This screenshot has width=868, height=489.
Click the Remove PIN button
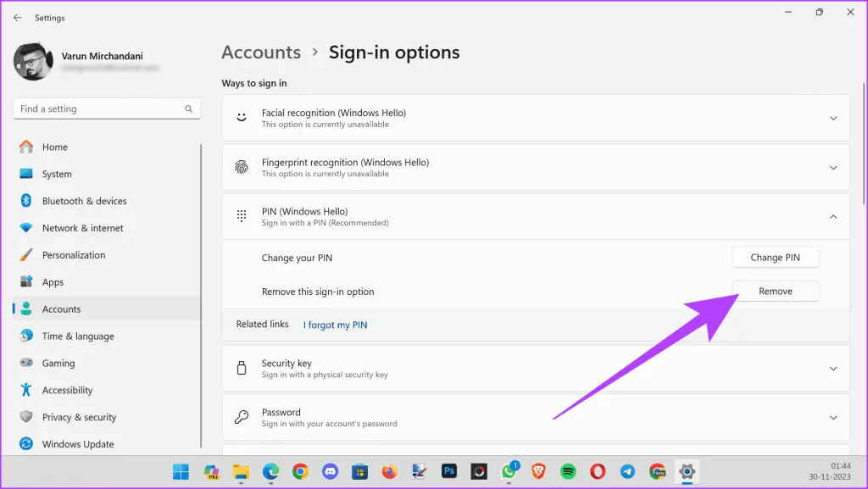coord(775,291)
